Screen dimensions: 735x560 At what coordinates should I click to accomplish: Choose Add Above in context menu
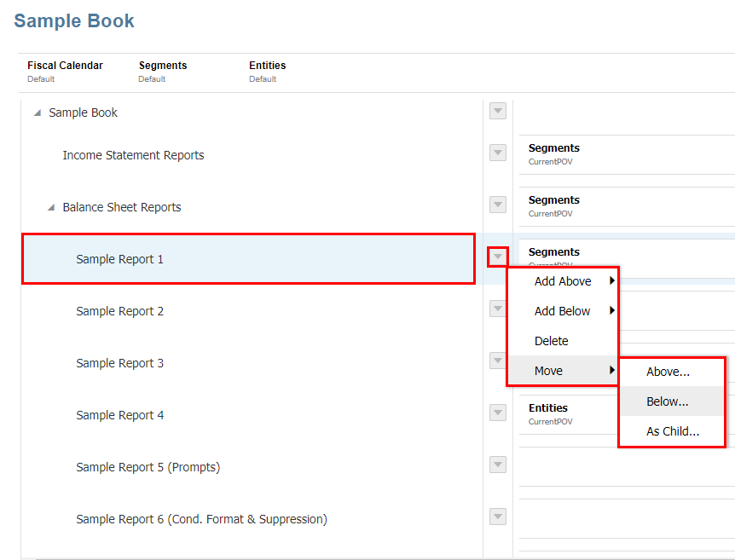563,281
